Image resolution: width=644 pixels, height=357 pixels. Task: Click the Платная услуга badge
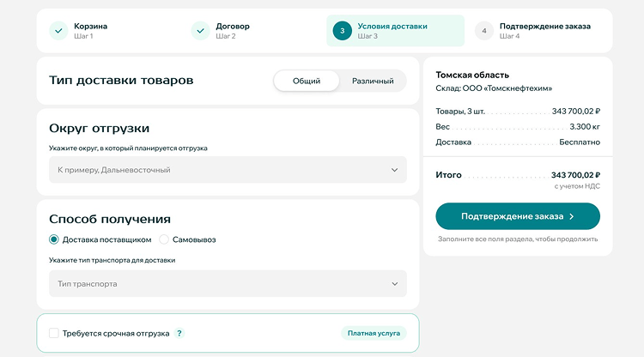(x=374, y=333)
